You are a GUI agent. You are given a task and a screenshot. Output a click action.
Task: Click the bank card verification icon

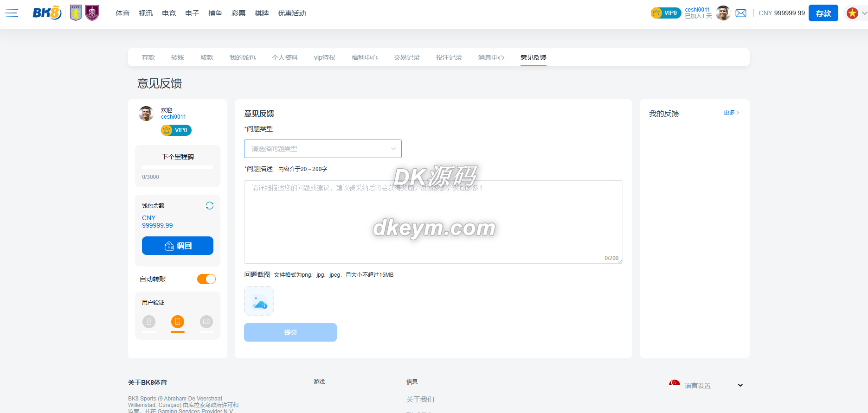pyautogui.click(x=206, y=322)
